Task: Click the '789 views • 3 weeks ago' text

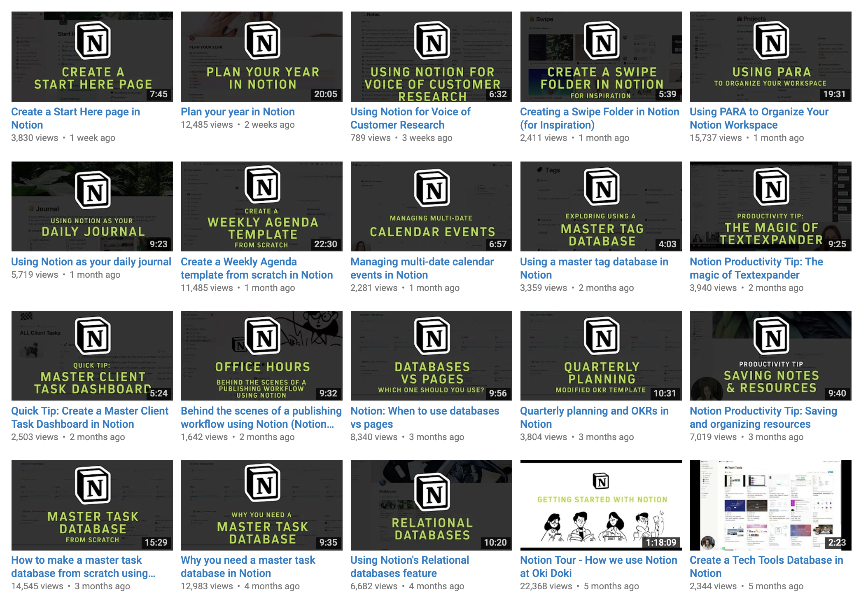Action: (401, 138)
